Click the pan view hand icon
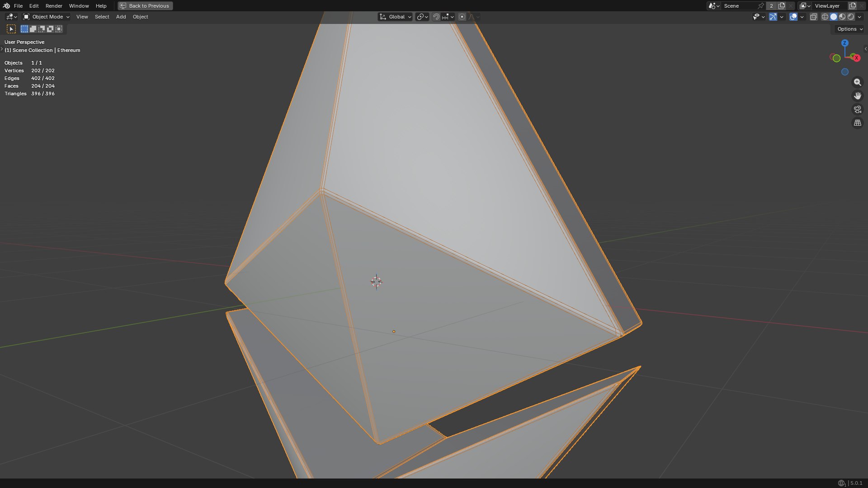 (857, 96)
